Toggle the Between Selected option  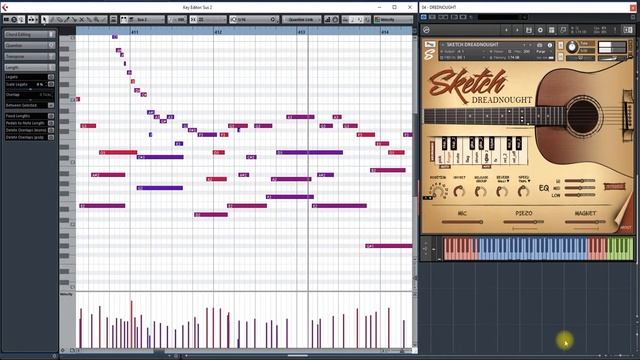coord(51,105)
